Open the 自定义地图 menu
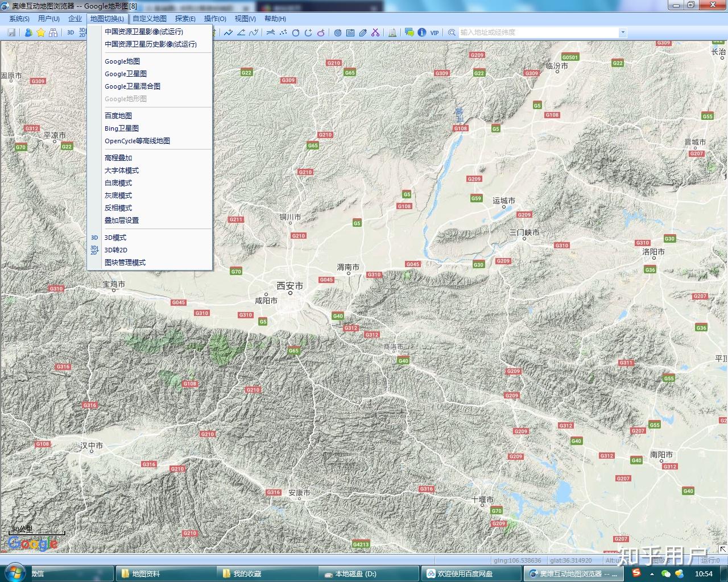Viewport: 728px width, 582px height. 150,19
